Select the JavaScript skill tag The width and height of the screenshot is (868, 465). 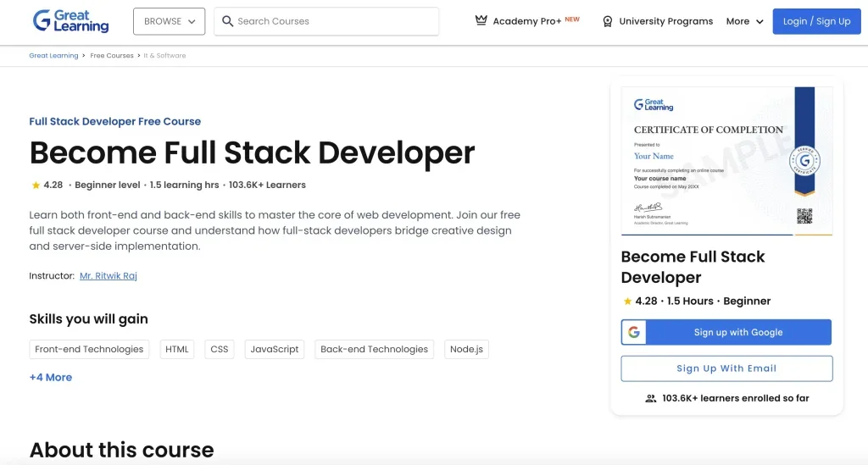click(275, 350)
